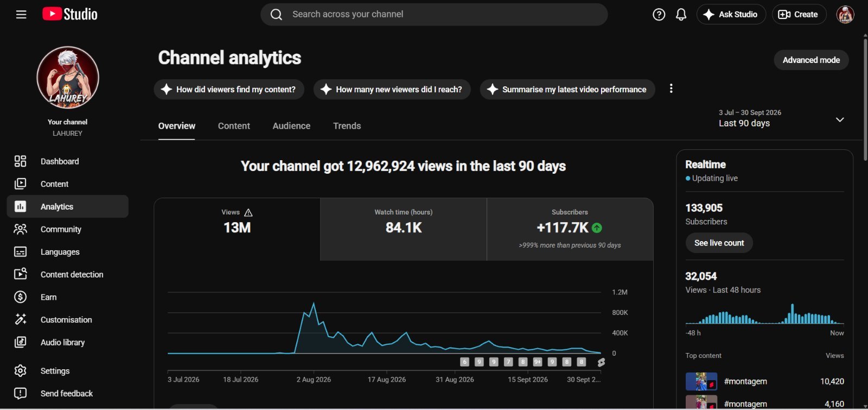Open Languages in the sidebar
Image resolution: width=868 pixels, height=410 pixels.
[x=67, y=252]
